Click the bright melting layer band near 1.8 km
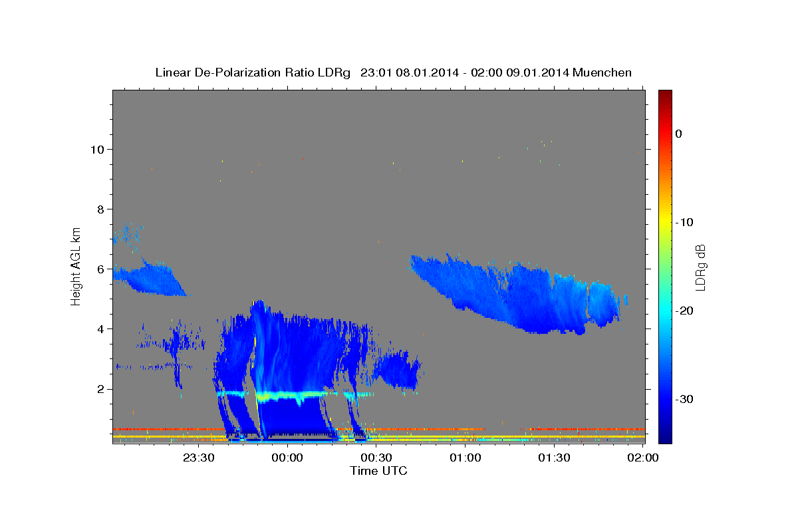798x532 pixels. coord(293,396)
